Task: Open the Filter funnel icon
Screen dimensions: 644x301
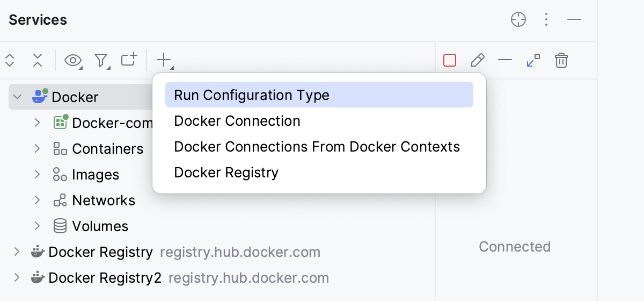Action: 101,60
